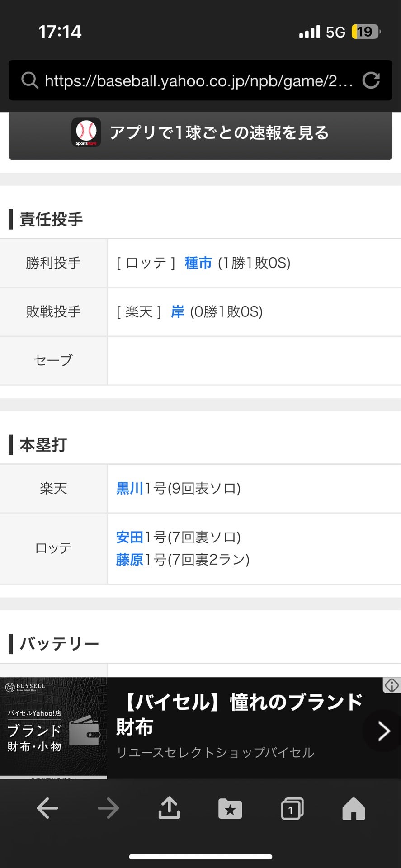
Task: Open losing pitcher 岸 player link
Action: pos(177,311)
